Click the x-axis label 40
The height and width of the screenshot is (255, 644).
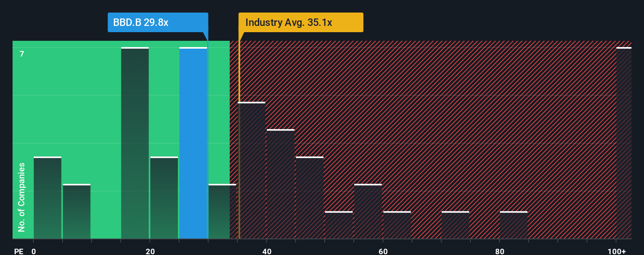click(x=267, y=251)
